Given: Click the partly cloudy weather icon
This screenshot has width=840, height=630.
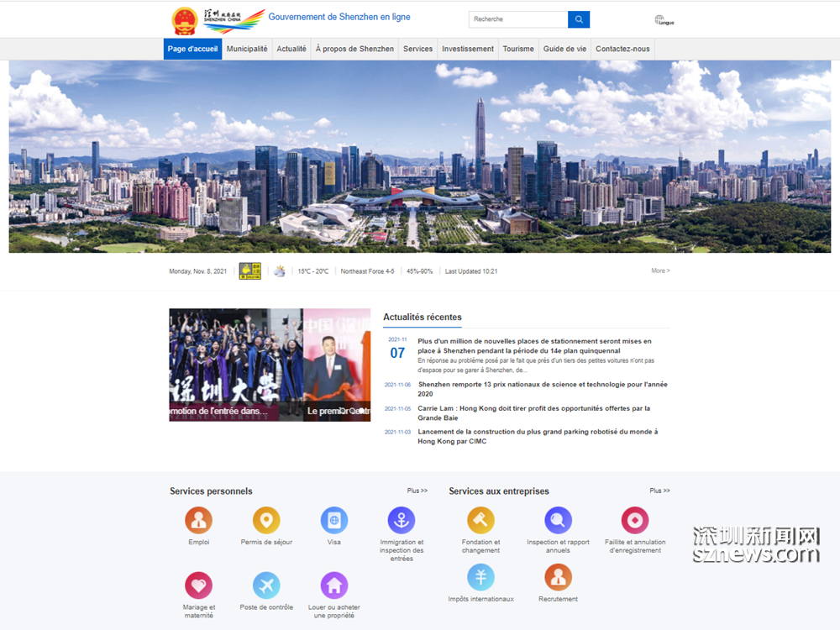Looking at the screenshot, I should pos(279,271).
